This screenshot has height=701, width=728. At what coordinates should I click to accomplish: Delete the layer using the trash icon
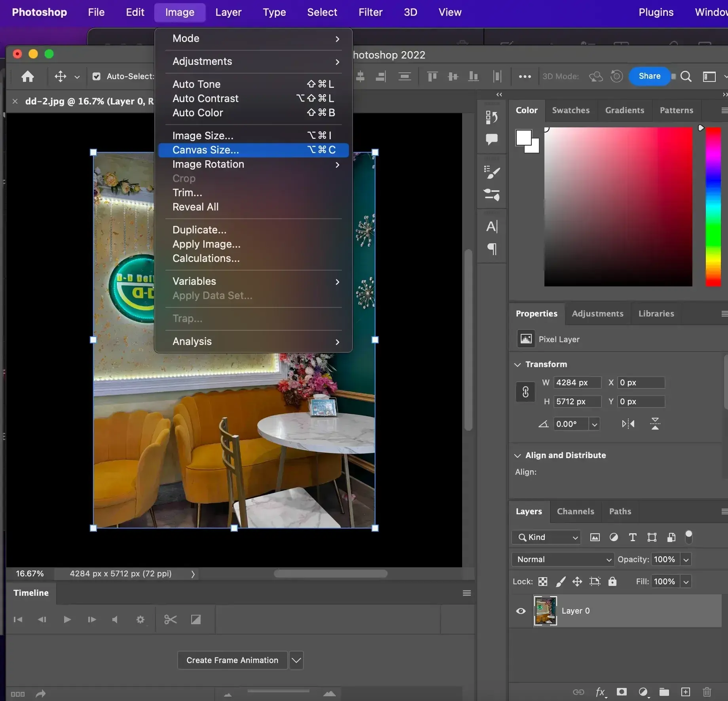[x=707, y=692]
